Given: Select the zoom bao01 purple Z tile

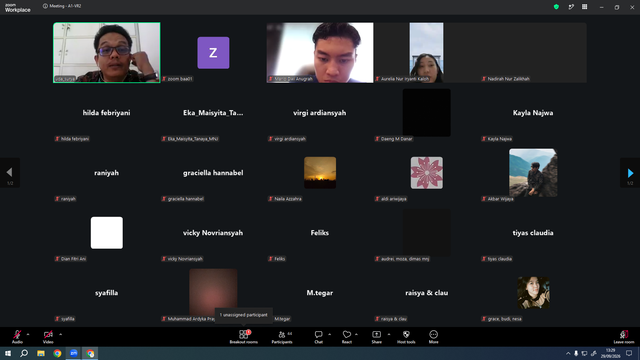Looking at the screenshot, I should point(213,53).
